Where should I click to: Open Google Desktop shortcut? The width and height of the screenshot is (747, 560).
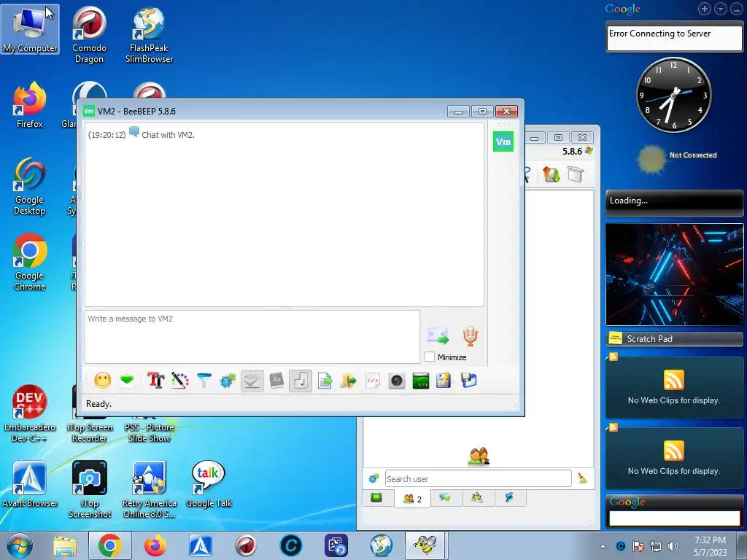(29, 186)
